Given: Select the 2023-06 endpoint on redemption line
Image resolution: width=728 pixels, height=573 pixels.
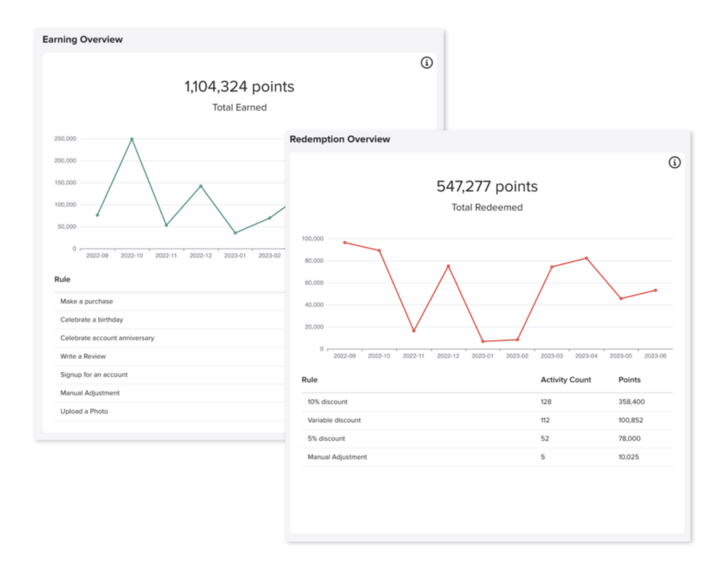Looking at the screenshot, I should point(655,290).
